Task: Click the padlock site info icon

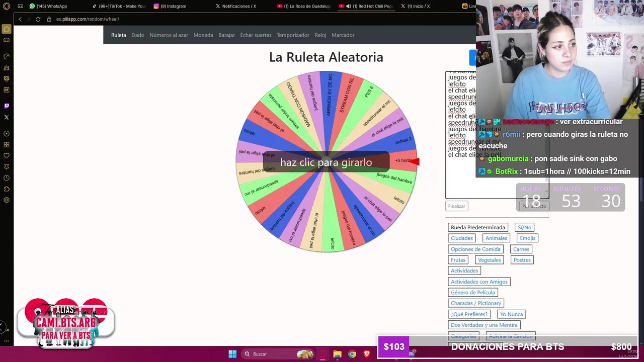Action: (x=49, y=19)
